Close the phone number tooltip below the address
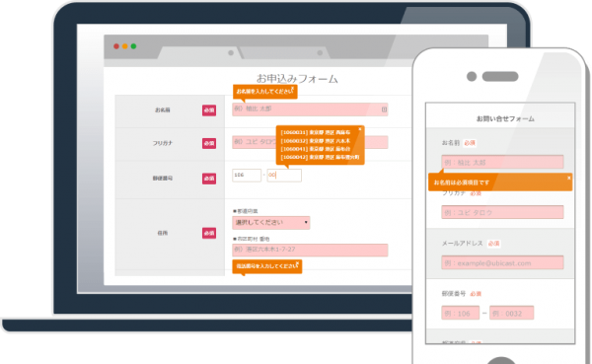The image size is (592, 364). [298, 263]
